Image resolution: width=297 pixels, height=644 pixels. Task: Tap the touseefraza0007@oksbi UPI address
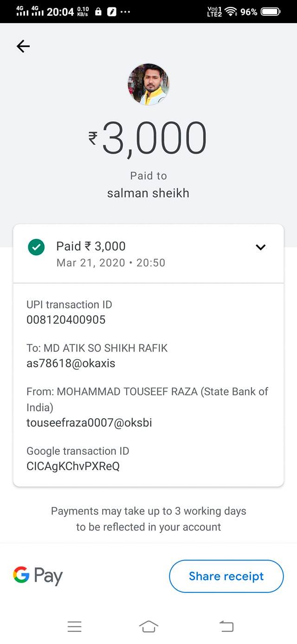click(x=89, y=423)
